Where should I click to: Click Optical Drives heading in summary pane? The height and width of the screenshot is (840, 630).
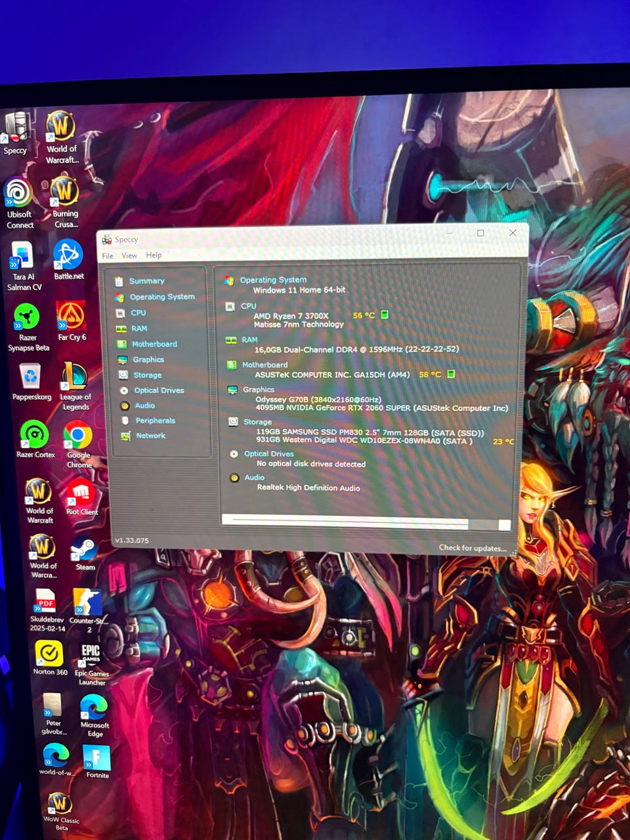(x=269, y=453)
